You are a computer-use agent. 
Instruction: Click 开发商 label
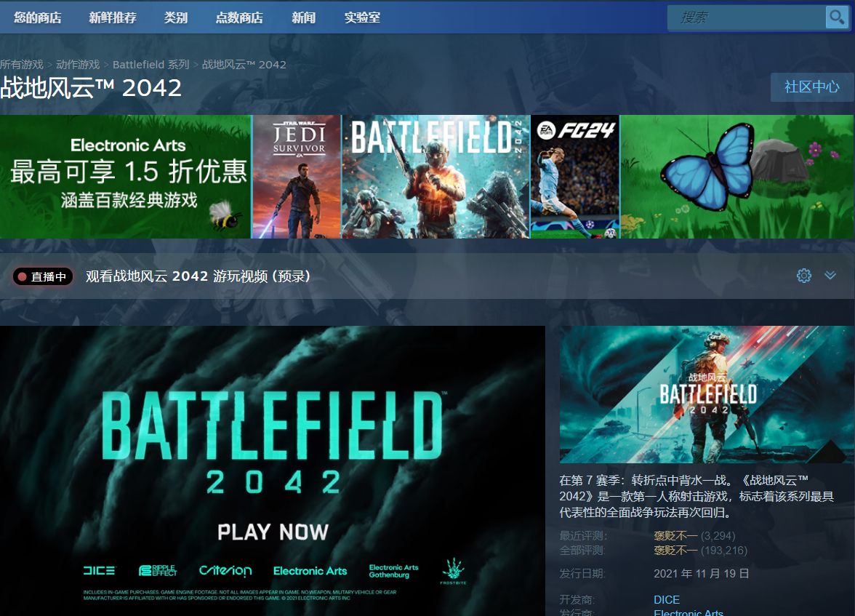[x=577, y=599]
